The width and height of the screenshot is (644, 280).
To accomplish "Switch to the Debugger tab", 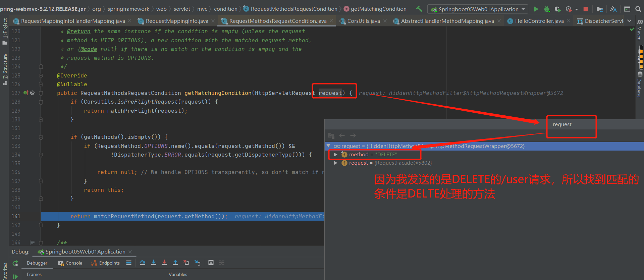I will [x=37, y=263].
